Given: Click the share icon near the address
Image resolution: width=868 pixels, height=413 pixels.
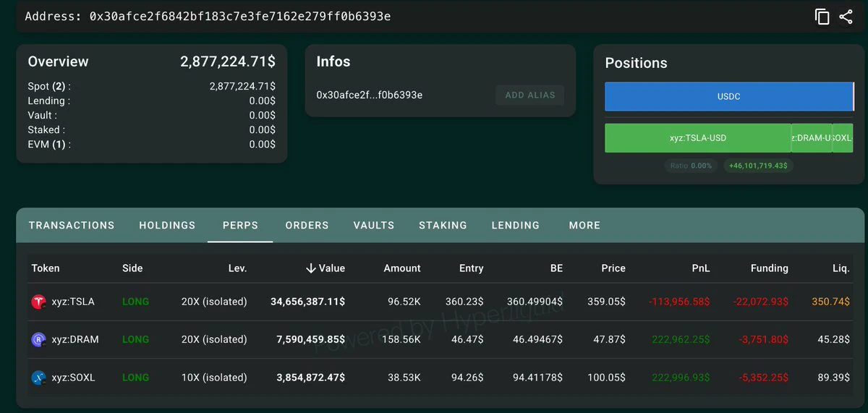Looking at the screenshot, I should pyautogui.click(x=846, y=17).
